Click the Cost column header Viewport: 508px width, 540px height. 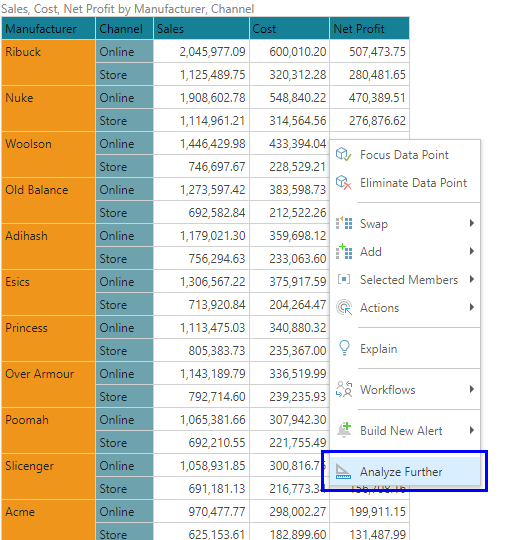tap(289, 28)
